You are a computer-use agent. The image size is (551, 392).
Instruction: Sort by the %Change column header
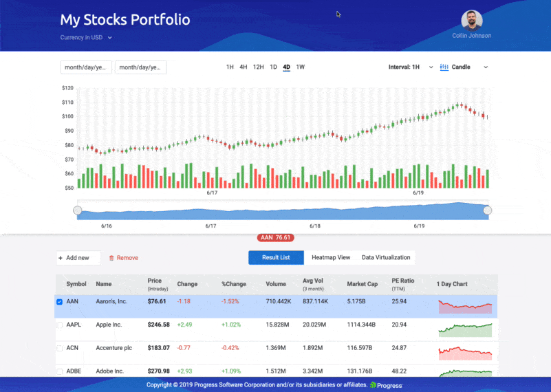[234, 284]
